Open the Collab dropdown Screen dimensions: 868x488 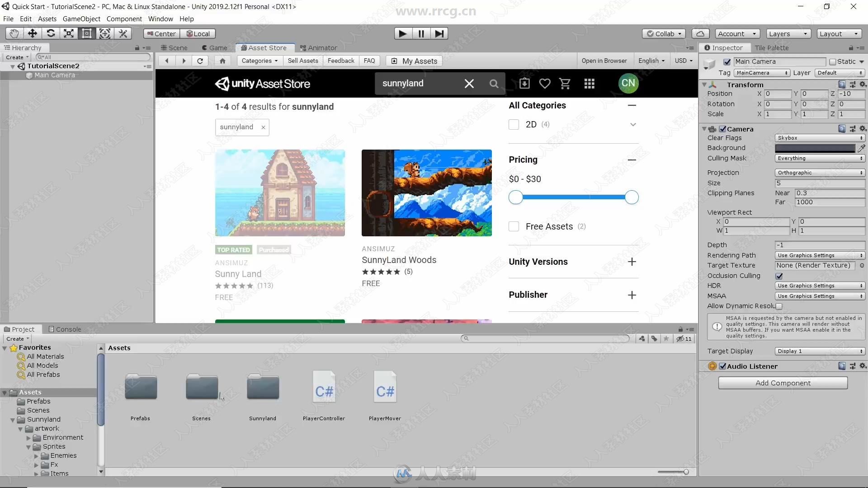[x=664, y=33]
